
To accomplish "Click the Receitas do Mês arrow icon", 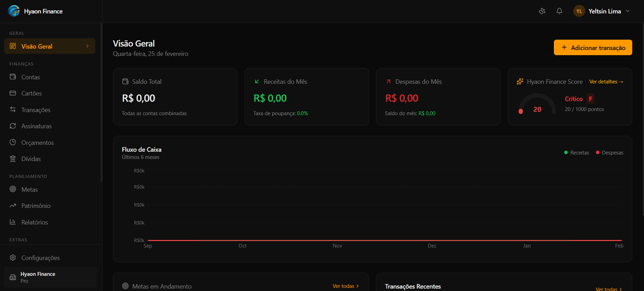I will click(x=257, y=81).
